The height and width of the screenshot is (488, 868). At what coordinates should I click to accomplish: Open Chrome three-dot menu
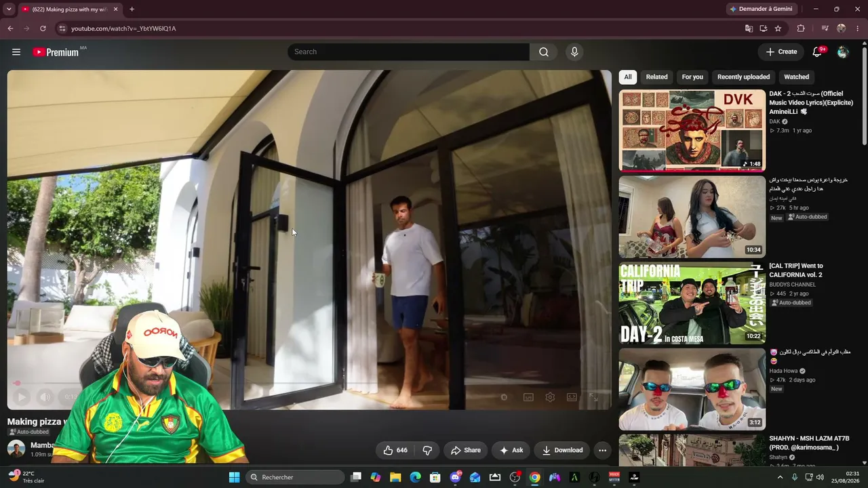[859, 28]
